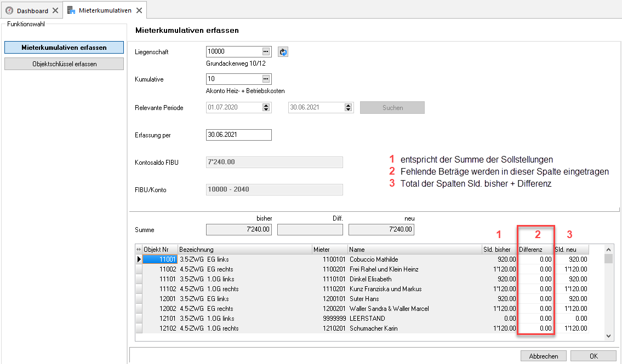Click Abbrechen to cancel
622x364 pixels.
544,356
